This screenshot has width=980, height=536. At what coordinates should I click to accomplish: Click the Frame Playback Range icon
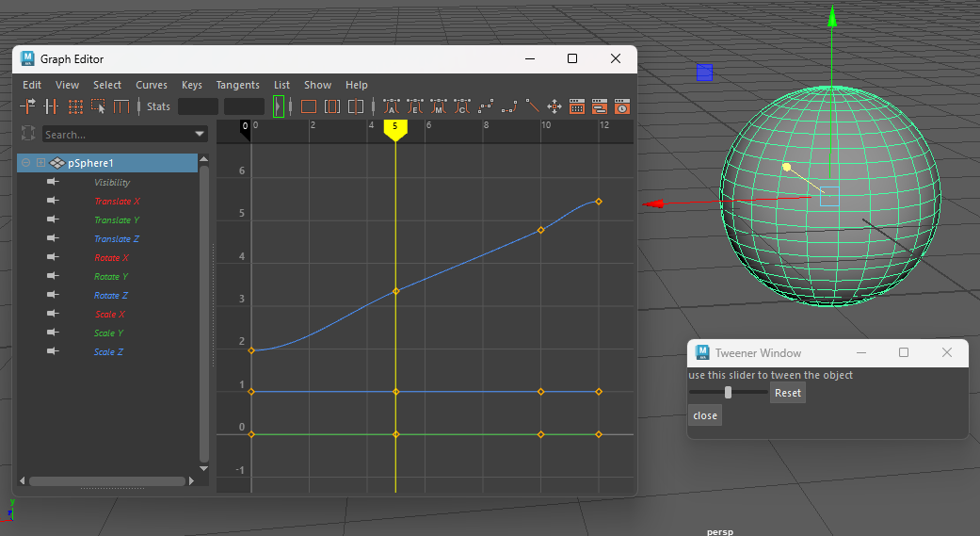click(x=332, y=106)
